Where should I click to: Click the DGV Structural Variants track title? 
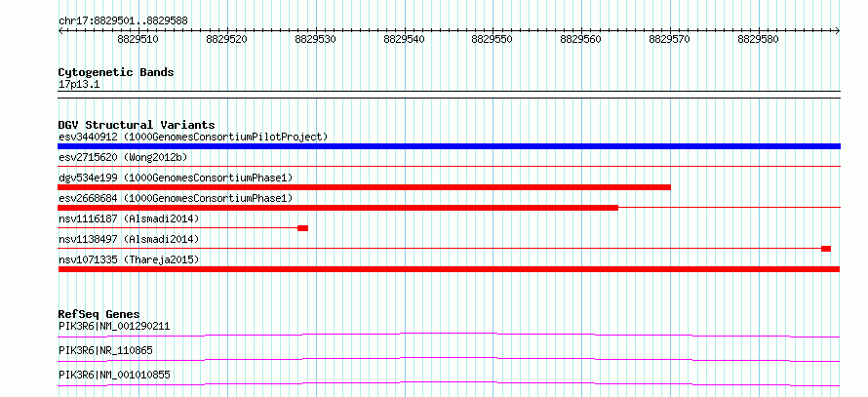[137, 125]
